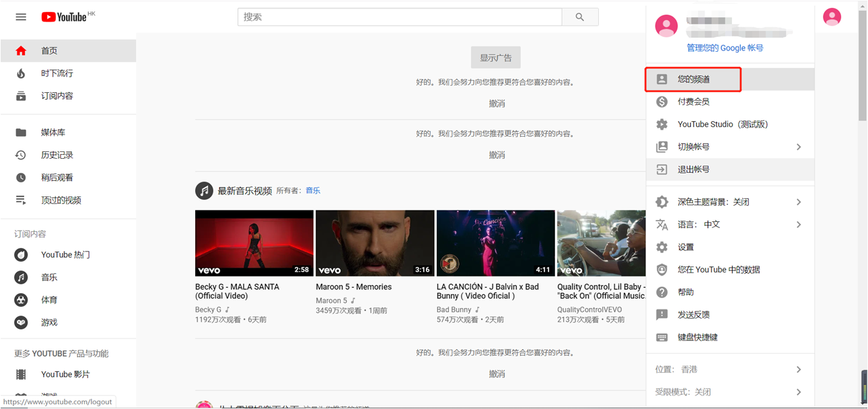Open the hamburger guide menu
The width and height of the screenshot is (868, 409).
pyautogui.click(x=21, y=17)
